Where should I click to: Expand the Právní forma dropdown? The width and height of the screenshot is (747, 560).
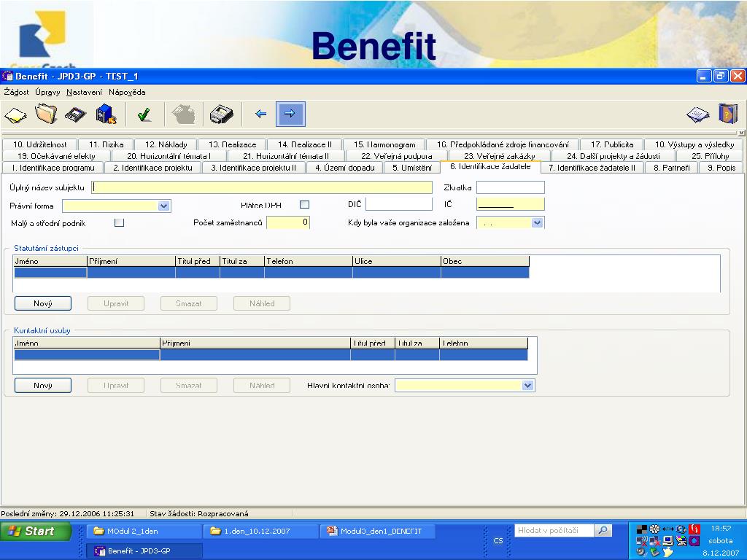click(x=164, y=206)
